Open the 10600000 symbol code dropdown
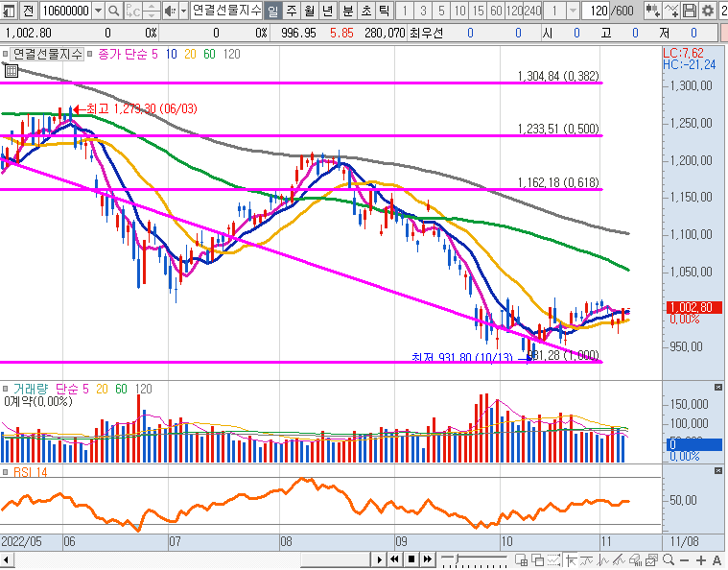Viewport: 728px width, 570px height. [x=97, y=11]
